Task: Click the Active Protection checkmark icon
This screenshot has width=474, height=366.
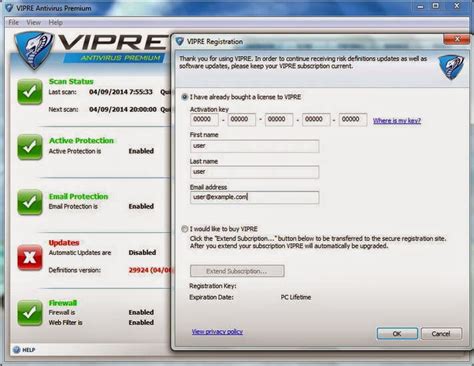Action: [x=30, y=147]
